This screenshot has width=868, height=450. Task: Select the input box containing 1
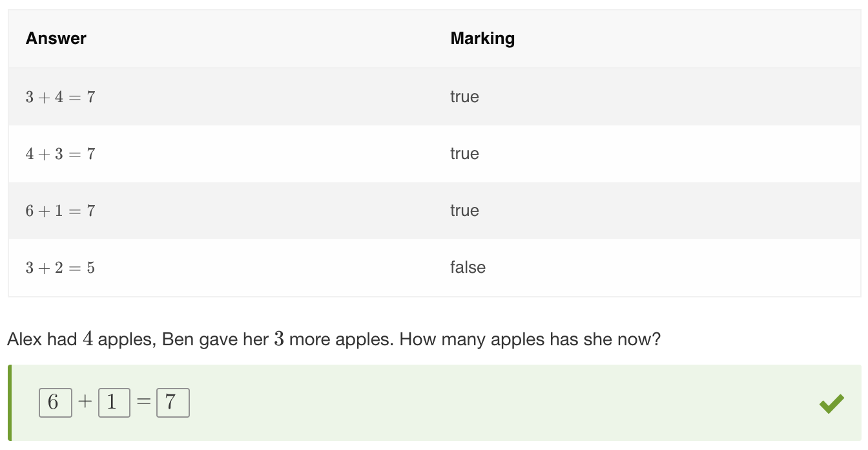(x=114, y=403)
